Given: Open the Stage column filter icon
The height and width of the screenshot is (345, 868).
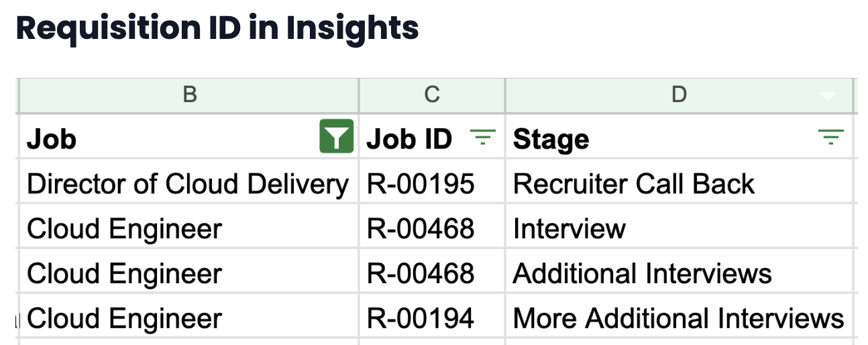Looking at the screenshot, I should click(830, 138).
